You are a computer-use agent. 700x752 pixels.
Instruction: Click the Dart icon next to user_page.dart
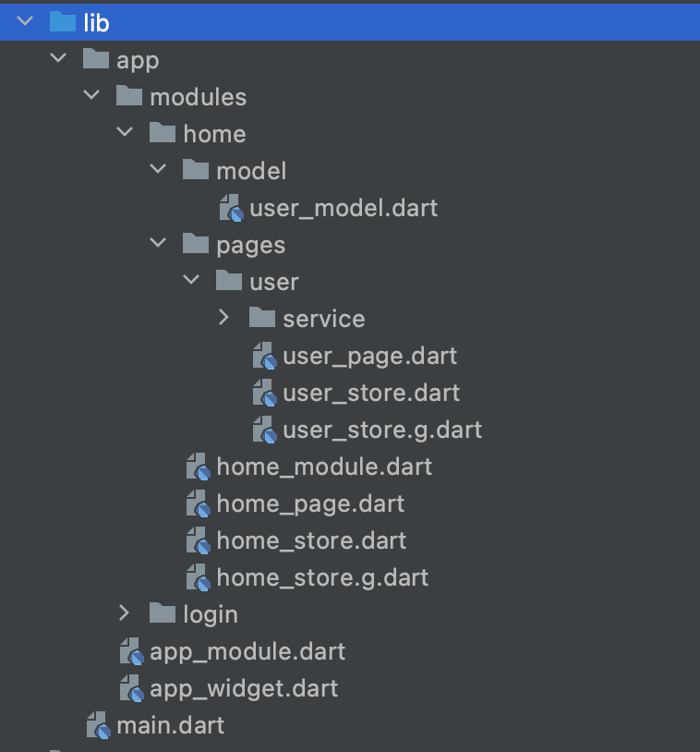263,356
